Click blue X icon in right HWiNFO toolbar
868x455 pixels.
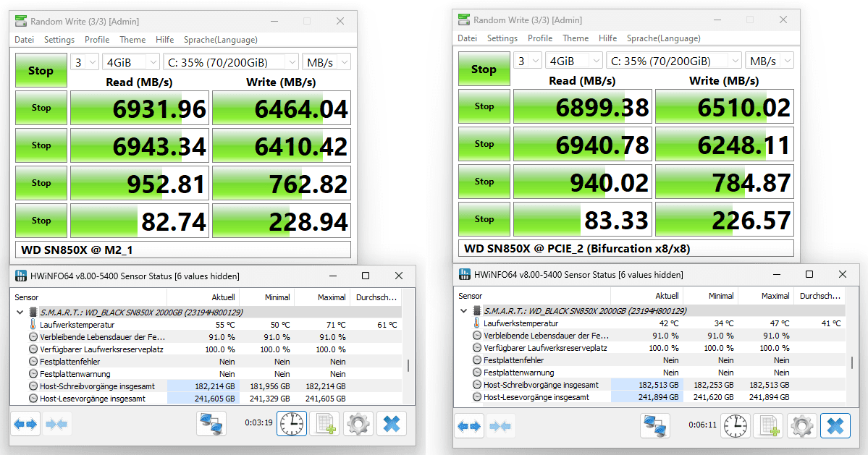pyautogui.click(x=835, y=425)
